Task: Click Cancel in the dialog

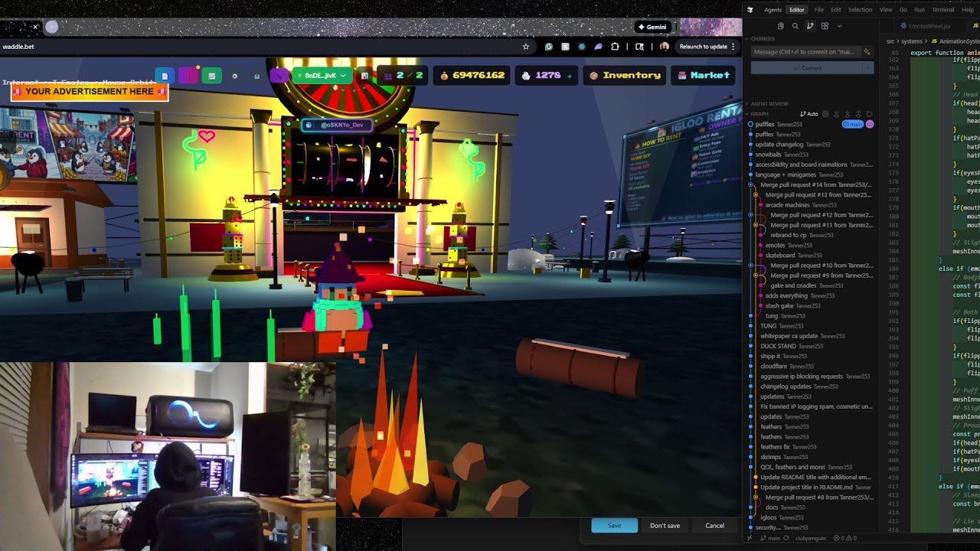Action: tap(714, 526)
